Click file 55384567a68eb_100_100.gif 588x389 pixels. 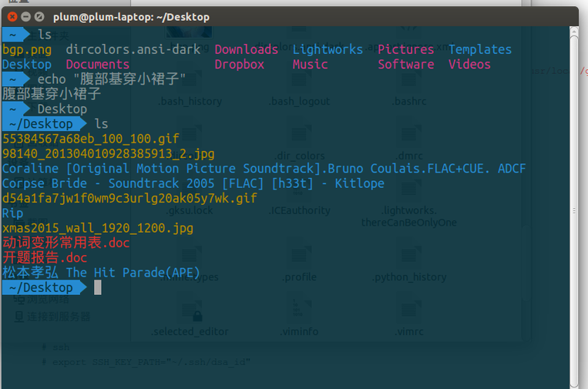[91, 139]
